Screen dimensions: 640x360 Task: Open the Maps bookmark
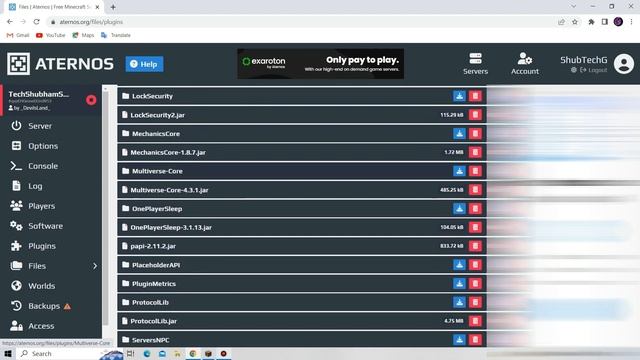pyautogui.click(x=83, y=36)
